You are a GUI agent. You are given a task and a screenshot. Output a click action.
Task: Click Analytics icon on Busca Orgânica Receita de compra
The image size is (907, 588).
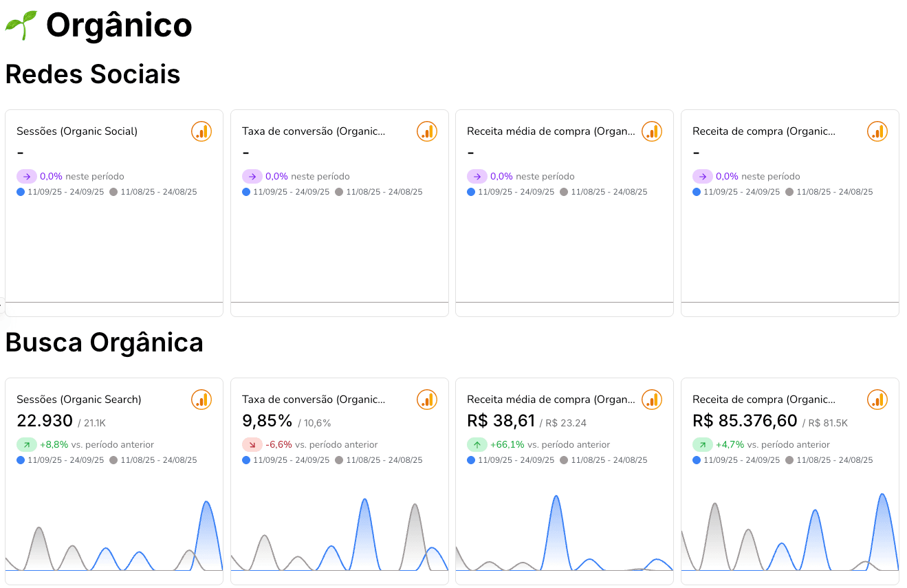tap(877, 400)
